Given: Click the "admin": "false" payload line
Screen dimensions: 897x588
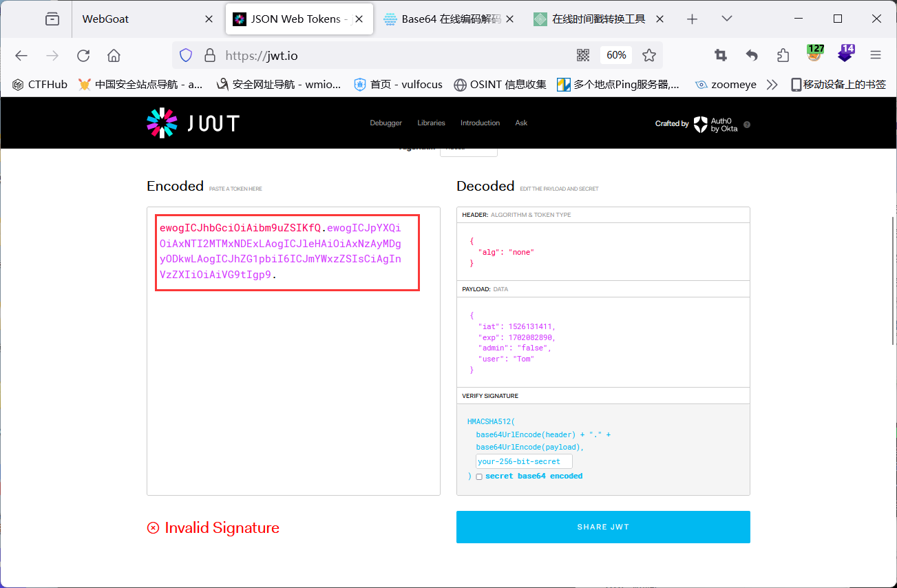Looking at the screenshot, I should [x=515, y=348].
